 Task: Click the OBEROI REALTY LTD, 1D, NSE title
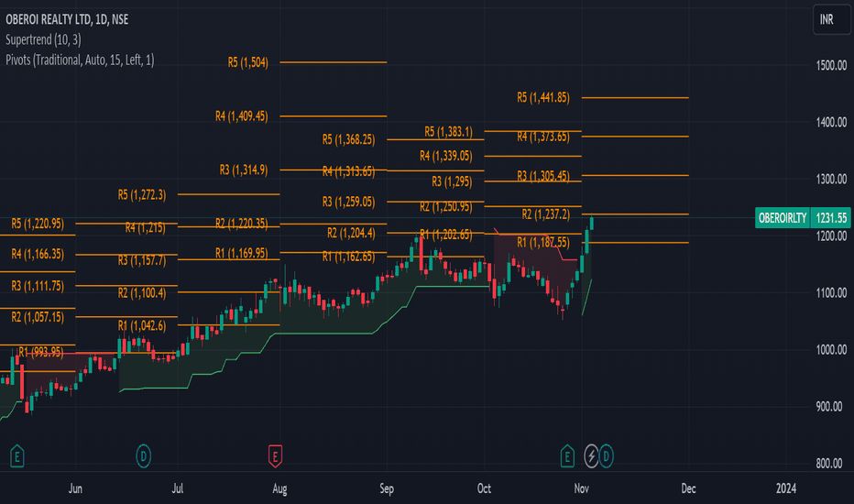pos(67,19)
